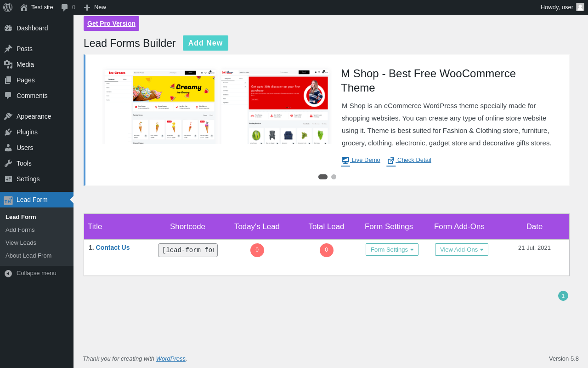The height and width of the screenshot is (368, 588).
Task: Click the M Shop theme heading
Action: pyautogui.click(x=428, y=80)
